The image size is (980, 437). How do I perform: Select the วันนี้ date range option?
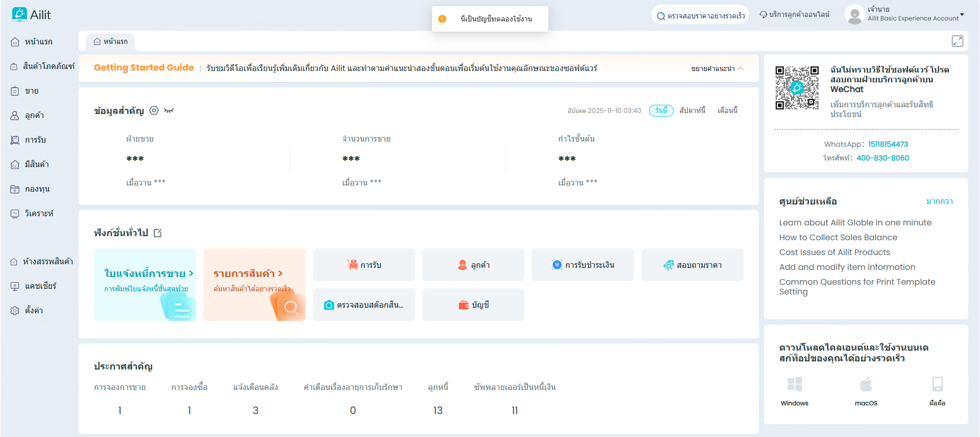[x=661, y=110]
